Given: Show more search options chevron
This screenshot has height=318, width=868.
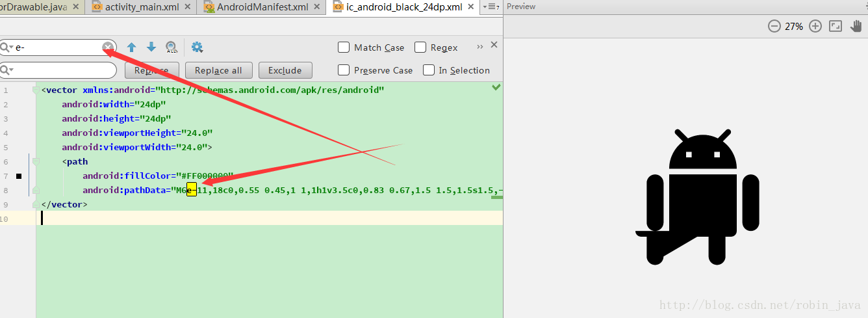Looking at the screenshot, I should tap(479, 47).
